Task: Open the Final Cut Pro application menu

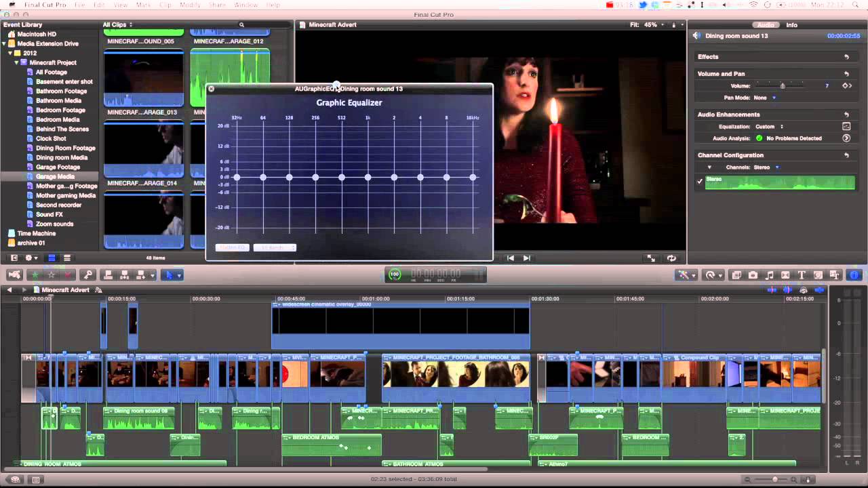Action: [45, 5]
